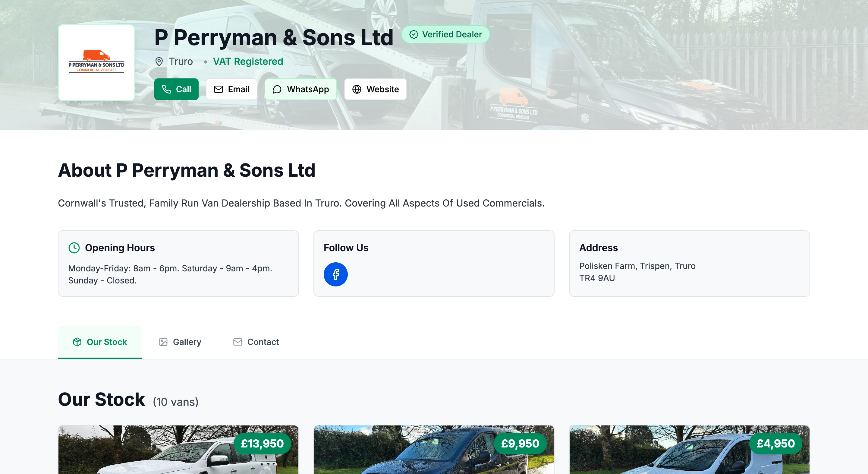Click the image icon on Gallery tab

point(163,342)
